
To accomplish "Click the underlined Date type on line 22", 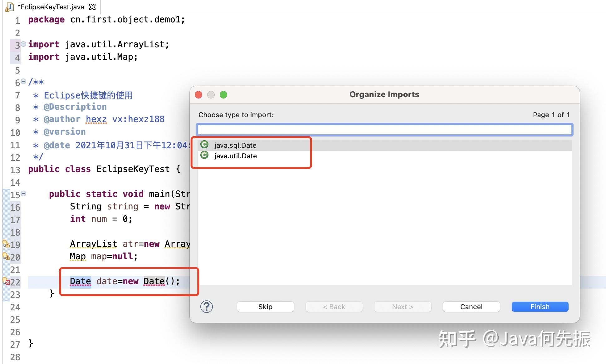I will tap(81, 281).
